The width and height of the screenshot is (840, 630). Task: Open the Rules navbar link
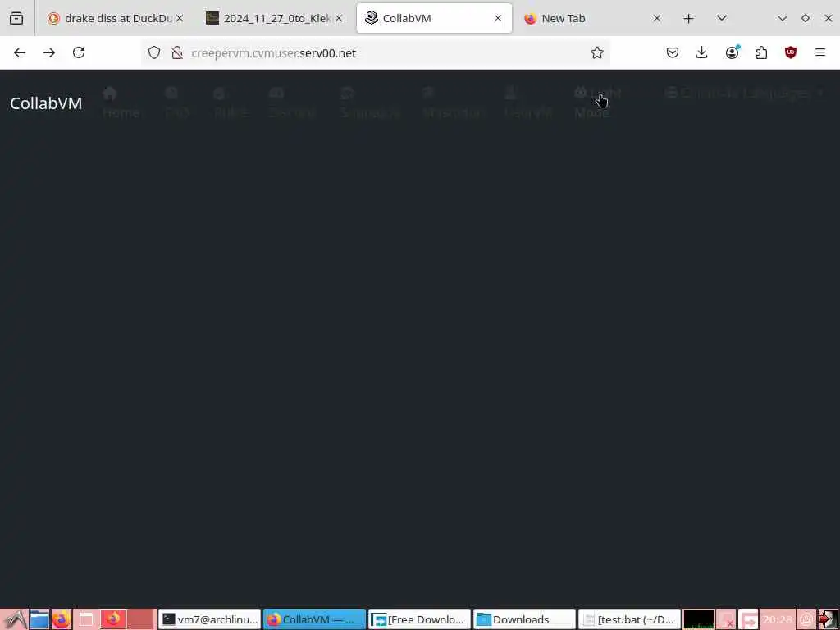[x=231, y=103]
